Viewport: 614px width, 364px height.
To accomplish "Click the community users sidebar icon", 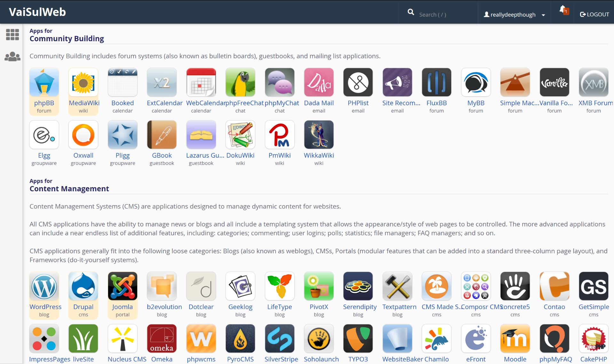I will (12, 56).
